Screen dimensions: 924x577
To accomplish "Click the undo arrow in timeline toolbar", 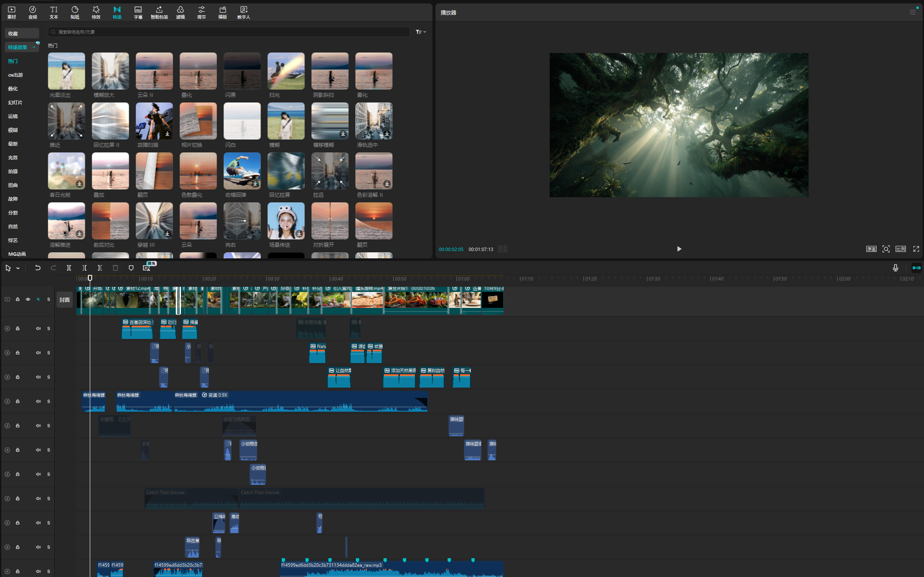I will [38, 268].
